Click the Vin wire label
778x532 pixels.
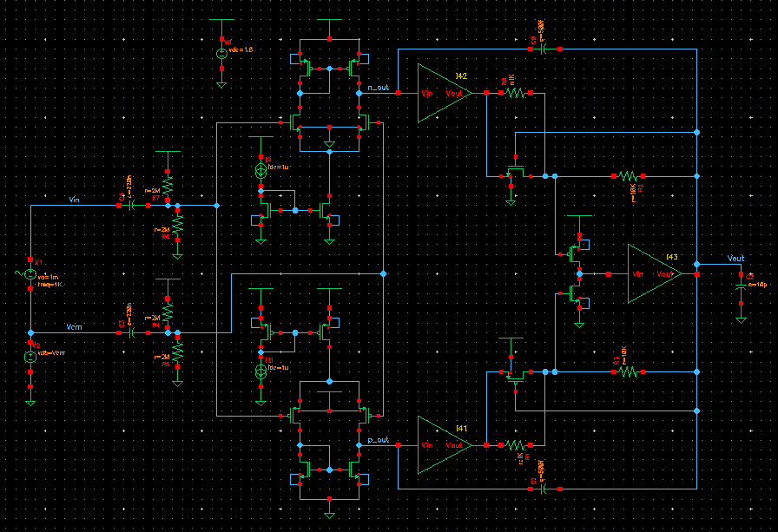pos(75,200)
